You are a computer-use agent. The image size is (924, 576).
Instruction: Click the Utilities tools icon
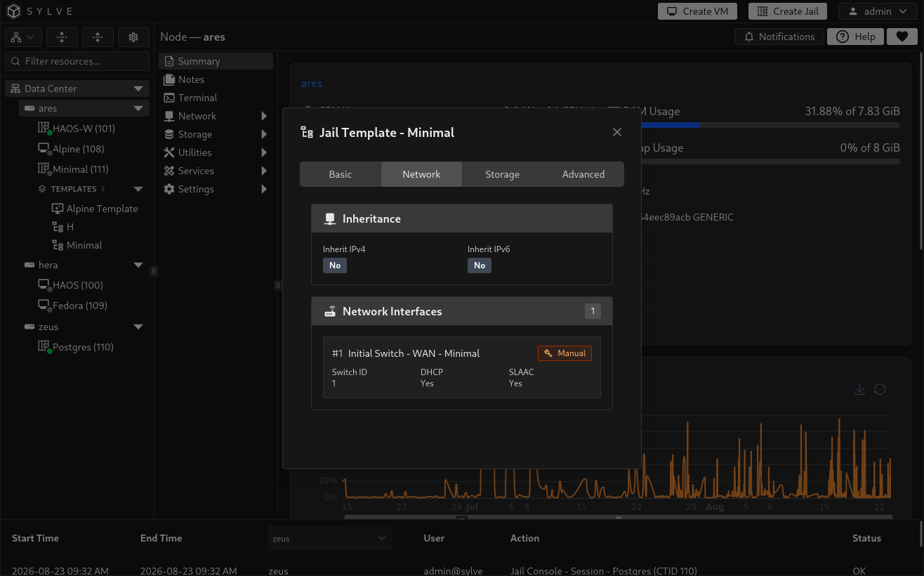pos(169,152)
